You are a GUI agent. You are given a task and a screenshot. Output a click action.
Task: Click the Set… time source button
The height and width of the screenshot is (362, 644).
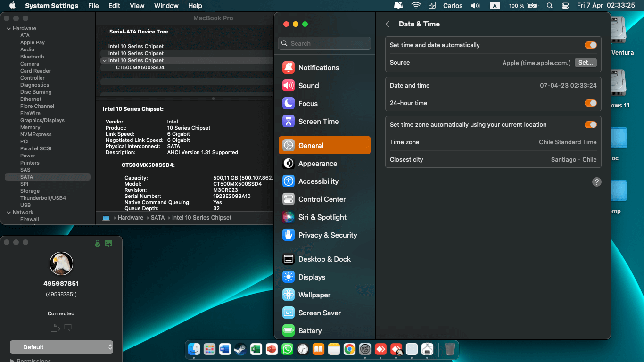coord(586,63)
